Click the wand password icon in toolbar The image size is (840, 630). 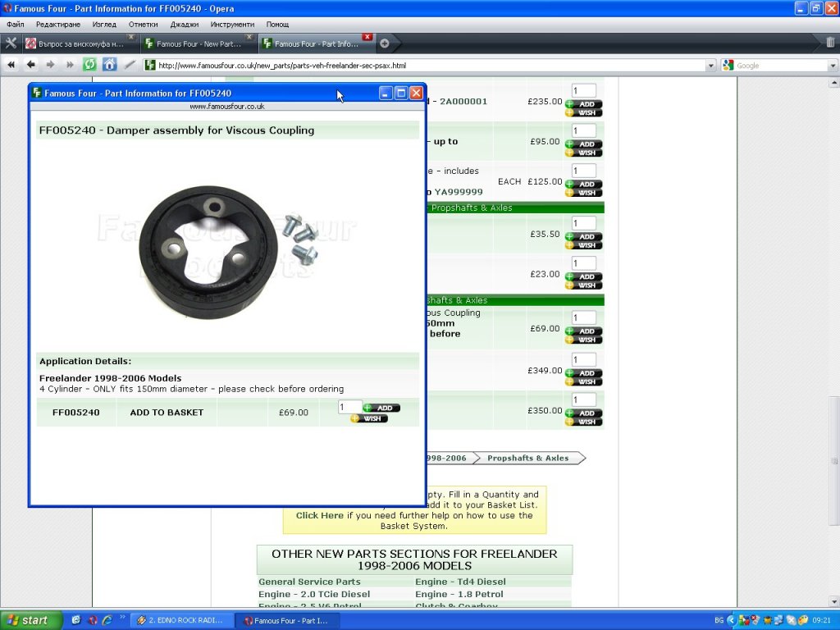(x=129, y=65)
